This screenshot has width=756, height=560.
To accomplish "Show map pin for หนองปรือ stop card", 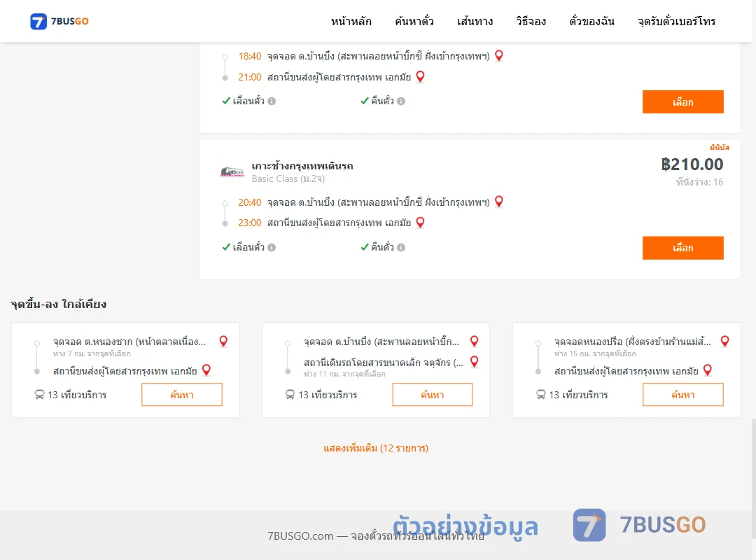I will (724, 341).
